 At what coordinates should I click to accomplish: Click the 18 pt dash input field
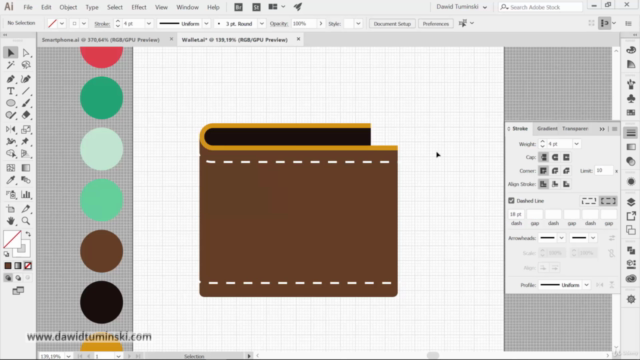[x=516, y=214]
